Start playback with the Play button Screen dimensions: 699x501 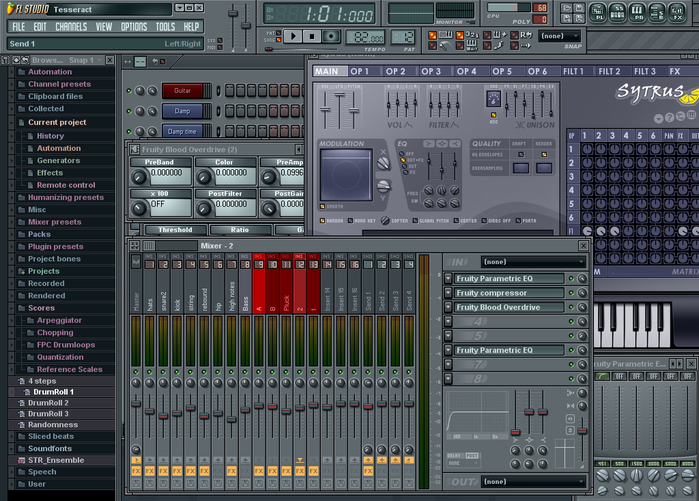293,36
